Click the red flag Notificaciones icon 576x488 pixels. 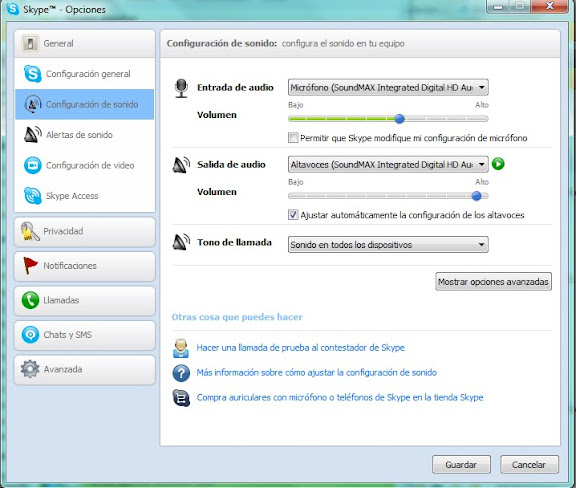pos(30,266)
